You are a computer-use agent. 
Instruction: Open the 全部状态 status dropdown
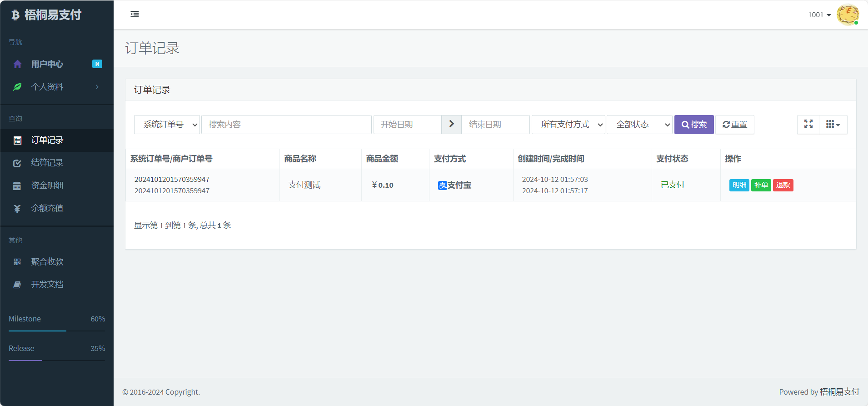[x=639, y=125]
